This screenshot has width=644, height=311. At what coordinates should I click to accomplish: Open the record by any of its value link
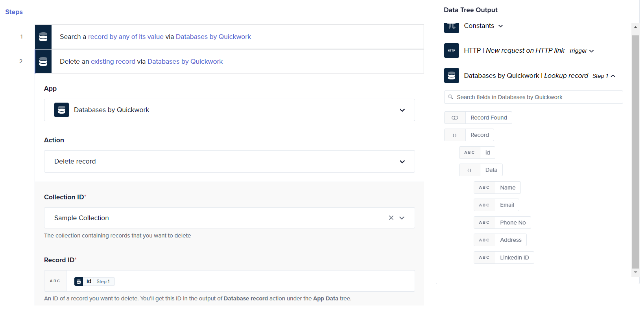point(126,37)
